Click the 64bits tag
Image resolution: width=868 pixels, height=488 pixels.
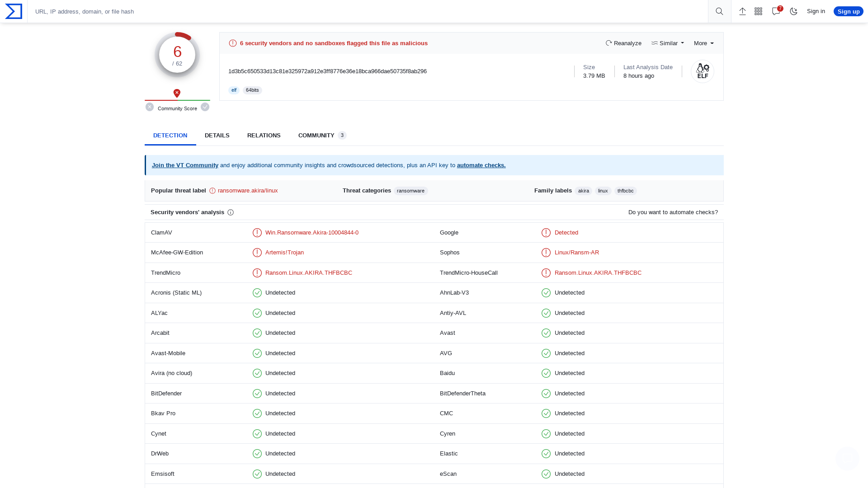[252, 90]
